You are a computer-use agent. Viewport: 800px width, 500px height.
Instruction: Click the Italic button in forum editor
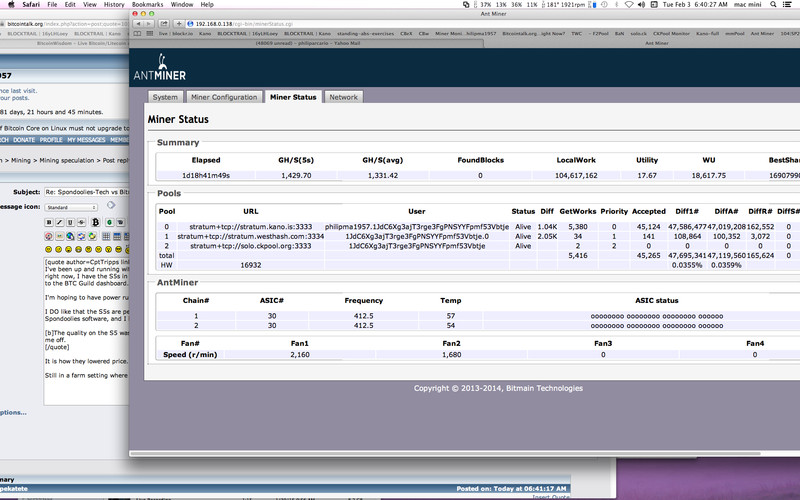click(60, 222)
